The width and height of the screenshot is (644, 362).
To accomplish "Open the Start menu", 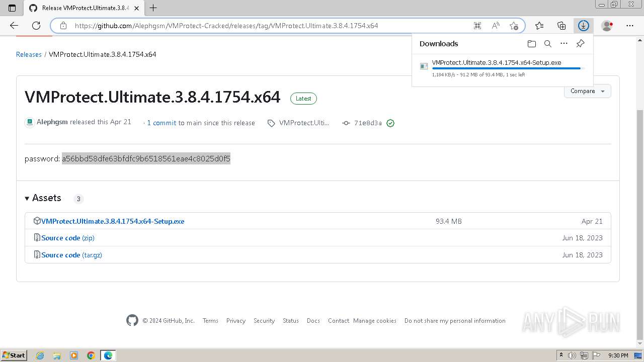I will (14, 355).
